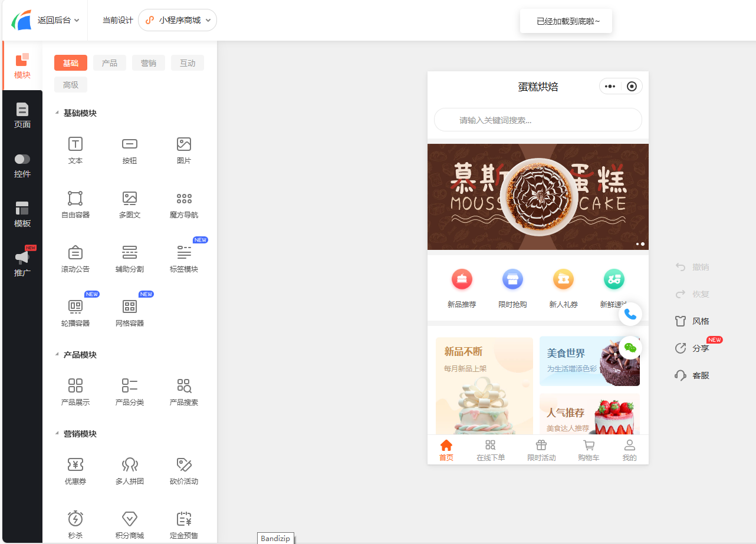Select the 多图文 multi-image module
Image resolution: width=756 pixels, height=544 pixels.
point(130,205)
